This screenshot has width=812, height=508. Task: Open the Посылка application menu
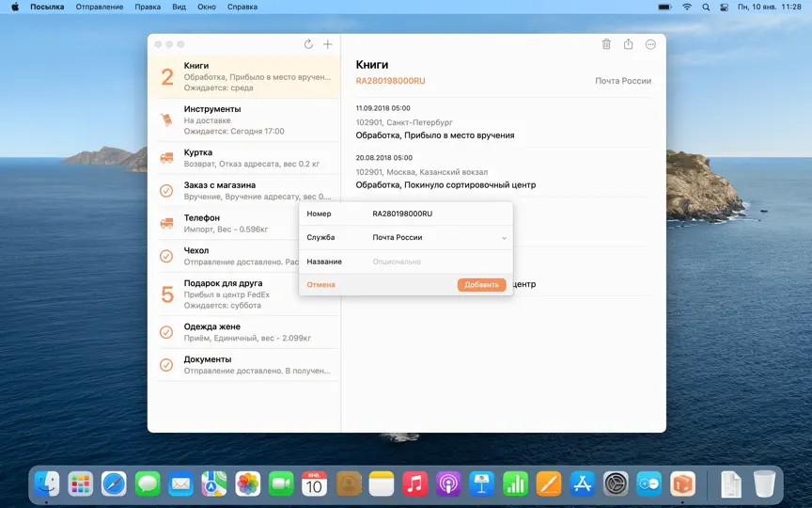(47, 8)
